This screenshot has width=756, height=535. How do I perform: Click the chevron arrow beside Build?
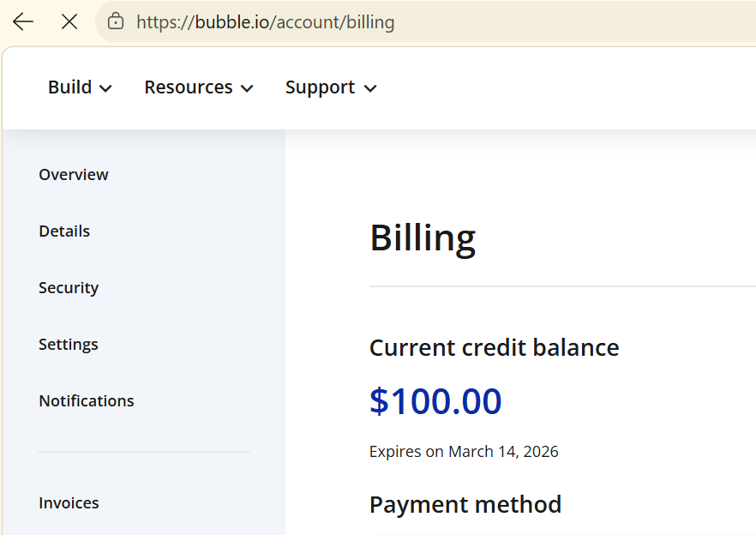coord(105,88)
